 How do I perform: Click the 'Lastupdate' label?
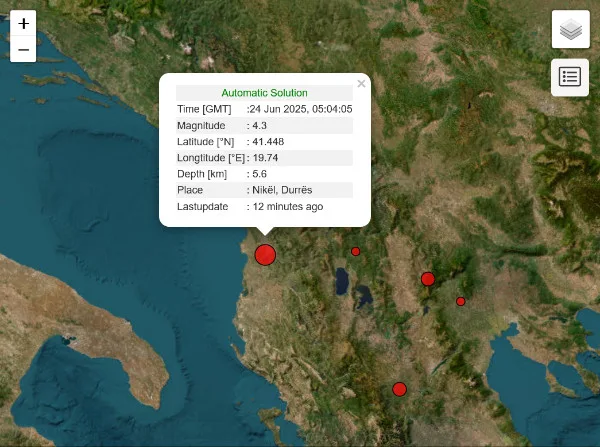pos(202,207)
